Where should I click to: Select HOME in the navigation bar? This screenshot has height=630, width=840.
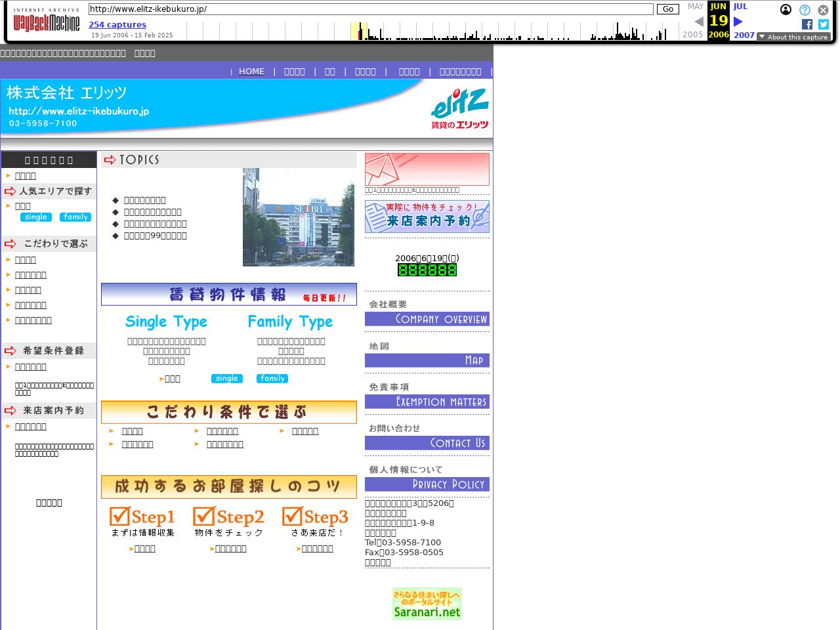[251, 72]
